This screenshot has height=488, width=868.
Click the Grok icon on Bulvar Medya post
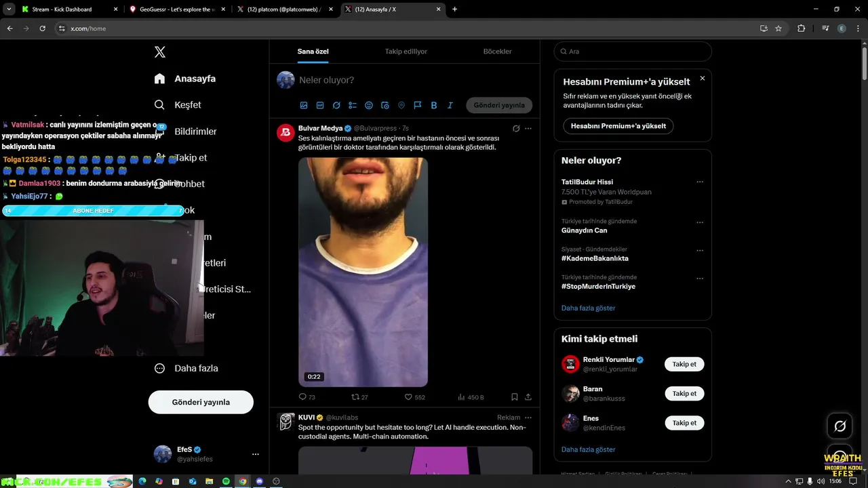click(x=516, y=128)
